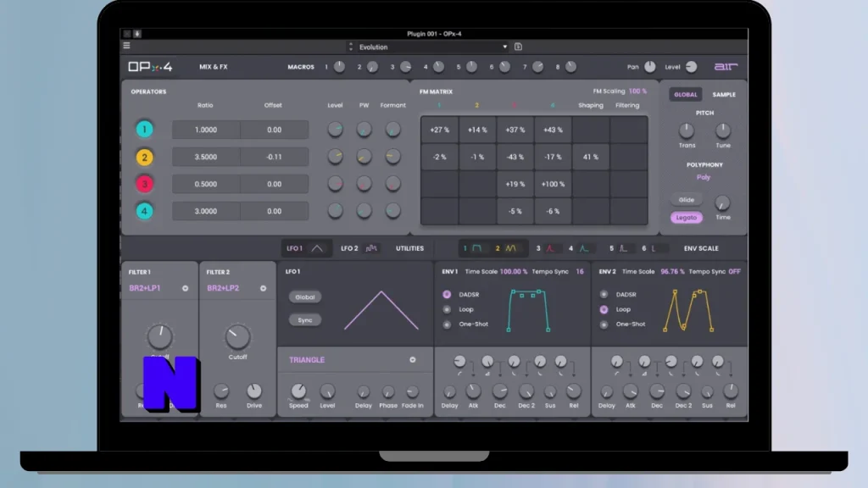
Task: Click FM Scaling value 100 %
Action: click(x=637, y=91)
